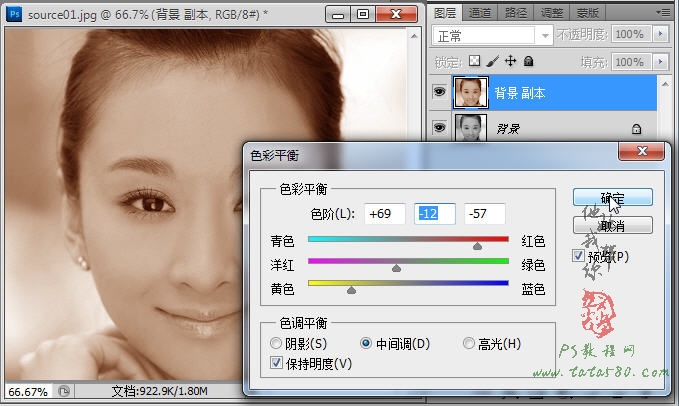Click the 取消 button
Image resolution: width=679 pixels, height=406 pixels.
[x=612, y=226]
